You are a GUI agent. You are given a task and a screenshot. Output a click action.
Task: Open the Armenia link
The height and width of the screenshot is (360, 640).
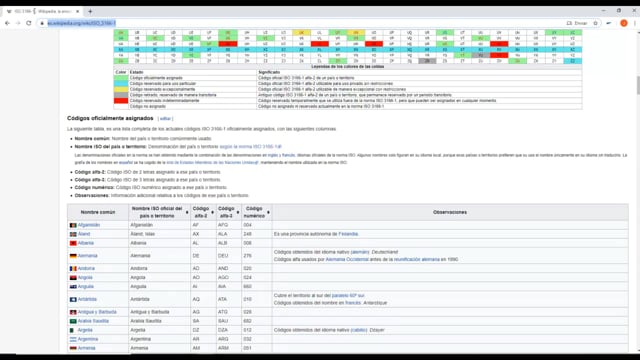[87, 348]
